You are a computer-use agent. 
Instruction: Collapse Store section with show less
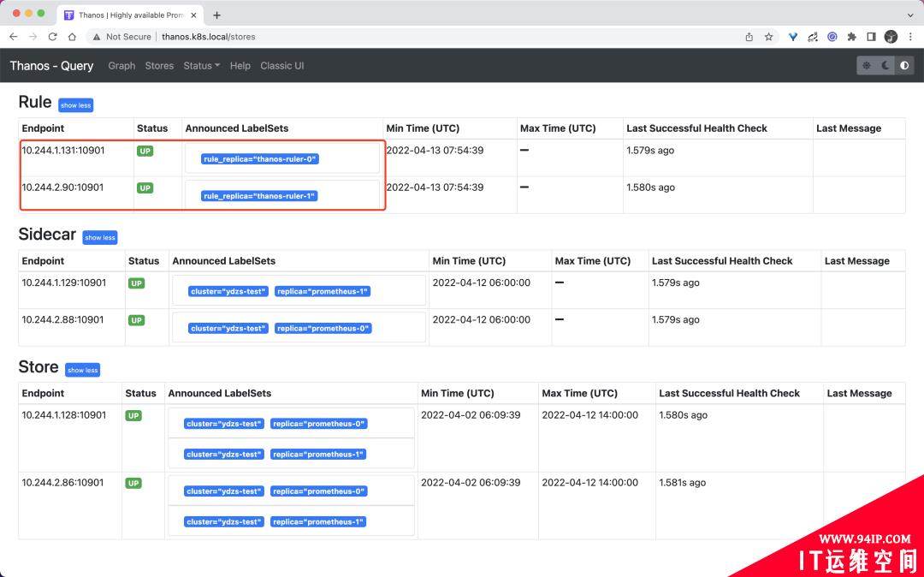[x=82, y=370]
